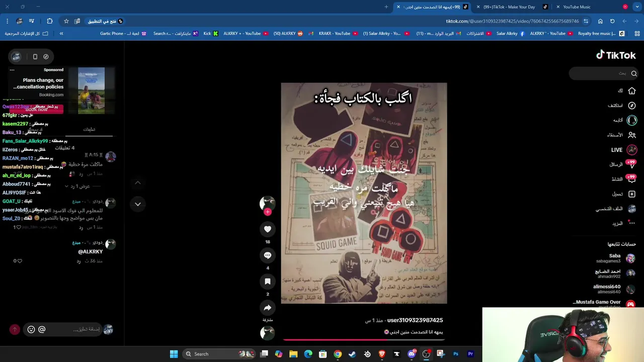This screenshot has height=362, width=644.
Task: Click the search magnifier icon
Action: 634,73
